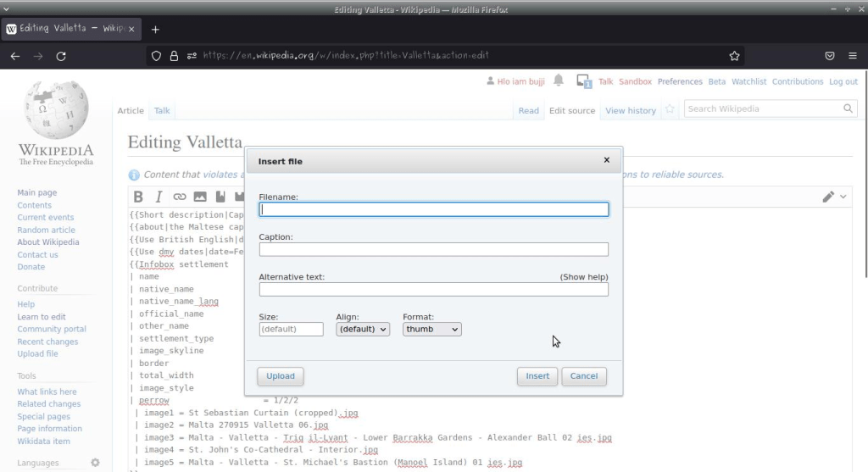The width and height of the screenshot is (868, 472).
Task: Click the Italic formatting icon
Action: point(159,197)
